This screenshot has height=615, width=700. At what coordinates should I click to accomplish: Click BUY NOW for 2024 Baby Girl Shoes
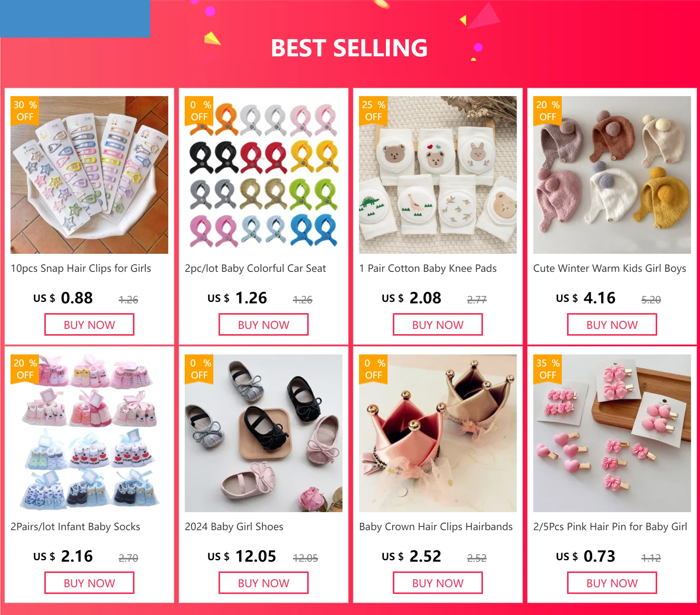click(264, 583)
